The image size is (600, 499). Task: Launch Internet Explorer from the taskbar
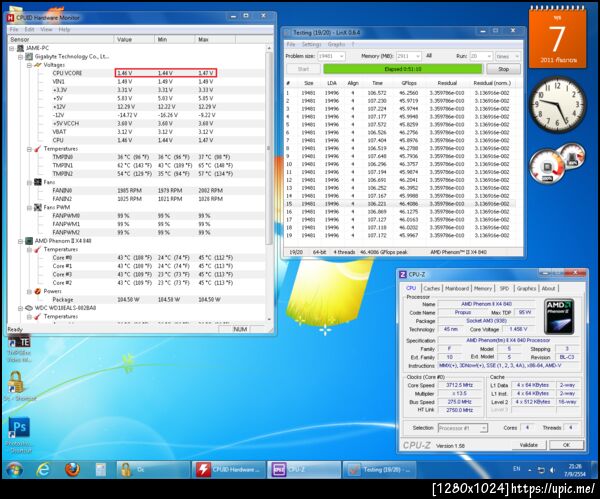click(43, 470)
